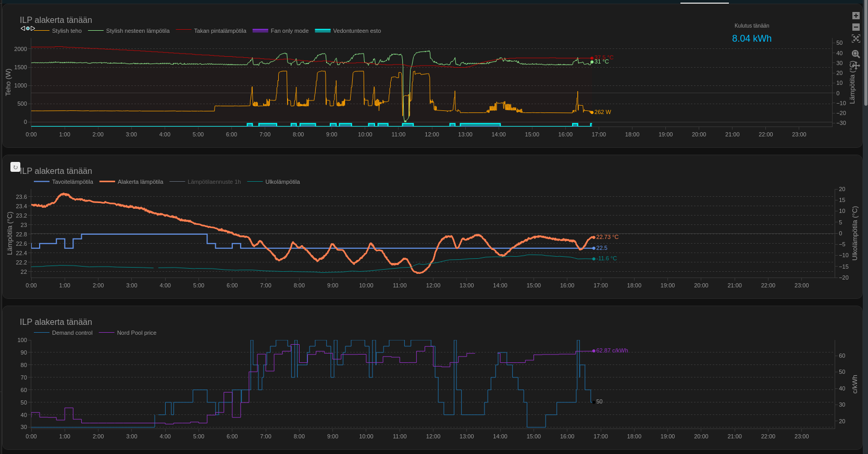Click the 8.04 kWh consumption value
The height and width of the screenshot is (454, 868).
(x=751, y=39)
